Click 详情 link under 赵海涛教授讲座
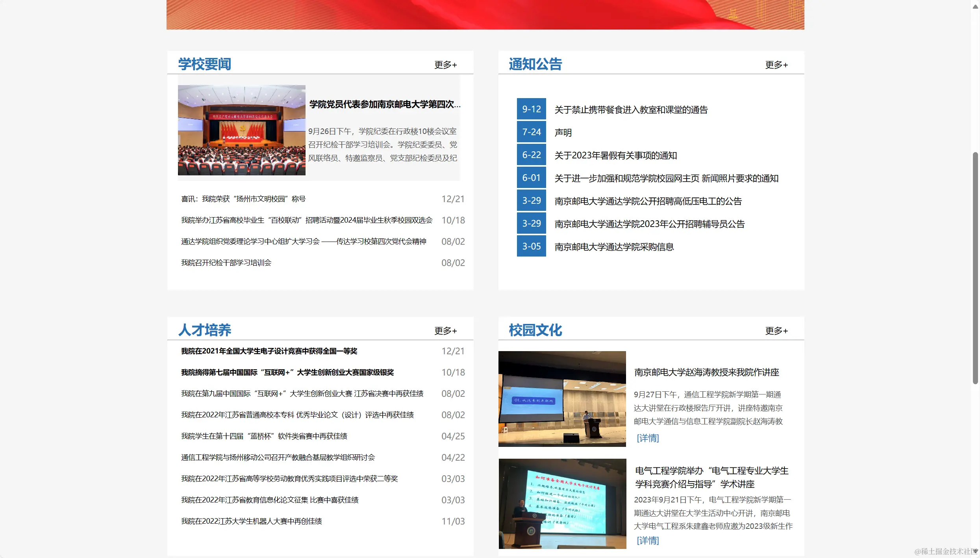 click(x=647, y=438)
